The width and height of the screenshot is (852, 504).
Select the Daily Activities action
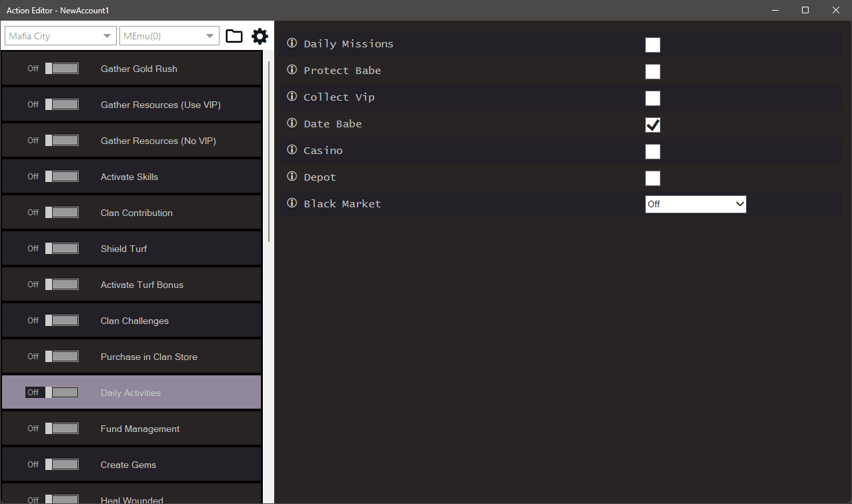(x=131, y=393)
